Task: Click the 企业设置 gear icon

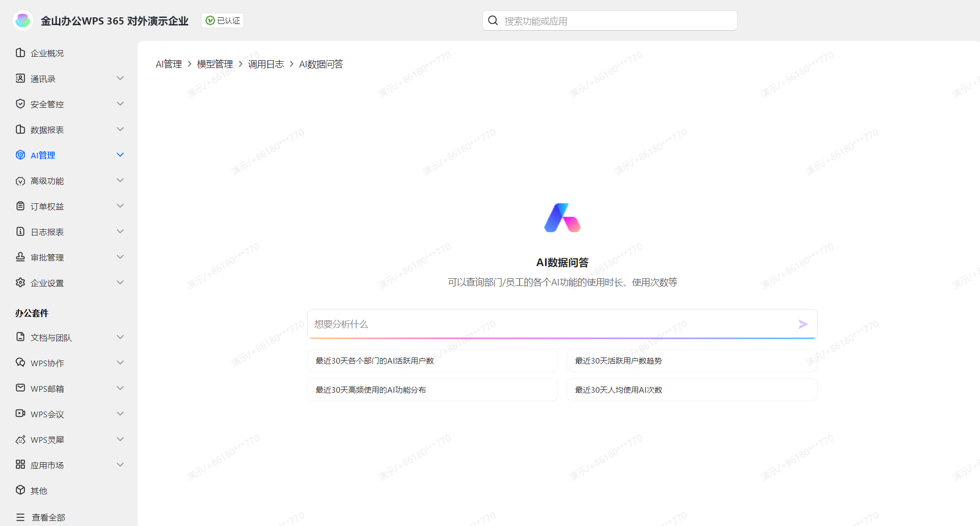Action: click(20, 282)
